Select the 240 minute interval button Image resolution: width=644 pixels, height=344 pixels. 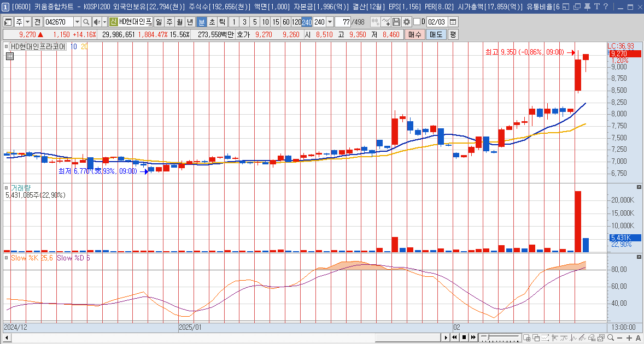[306, 22]
